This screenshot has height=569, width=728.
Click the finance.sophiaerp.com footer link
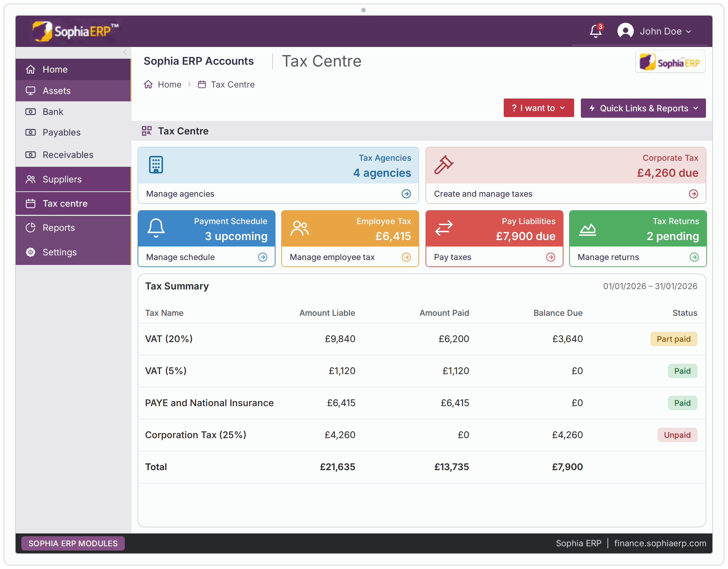point(660,543)
